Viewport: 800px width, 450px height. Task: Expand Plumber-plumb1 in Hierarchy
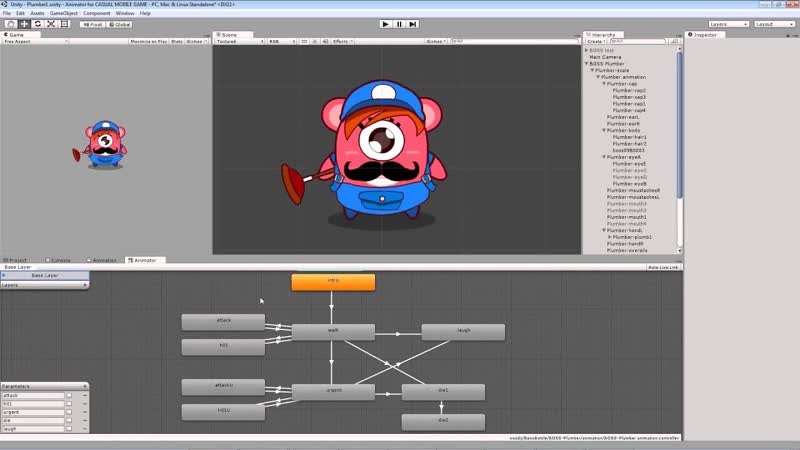pos(610,237)
